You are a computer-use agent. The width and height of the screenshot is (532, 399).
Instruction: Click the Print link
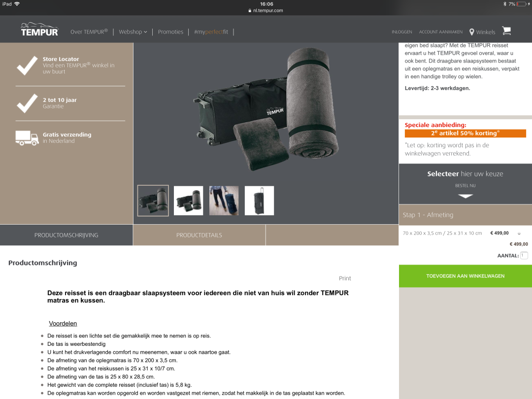[345, 278]
